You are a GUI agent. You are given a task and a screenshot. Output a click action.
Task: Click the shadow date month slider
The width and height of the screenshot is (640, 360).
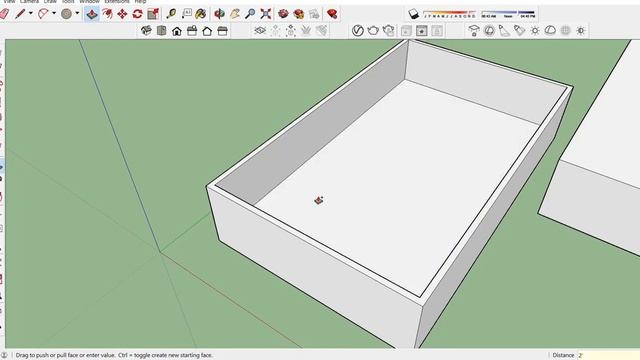(x=449, y=14)
